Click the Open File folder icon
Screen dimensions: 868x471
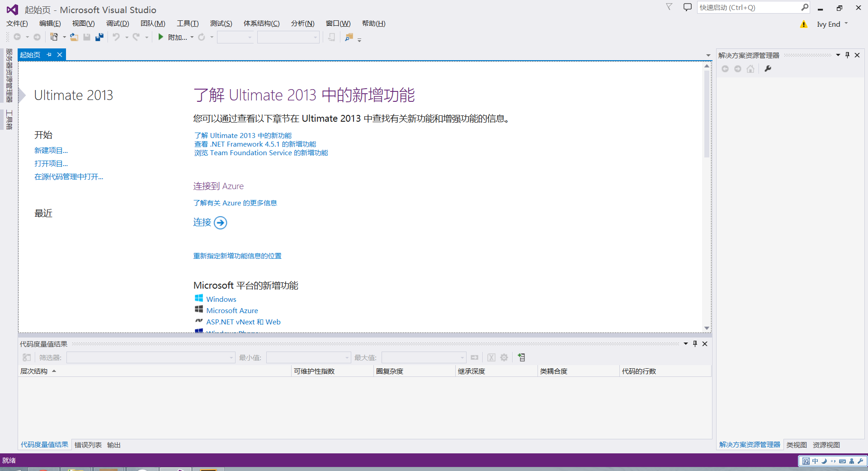pyautogui.click(x=74, y=37)
